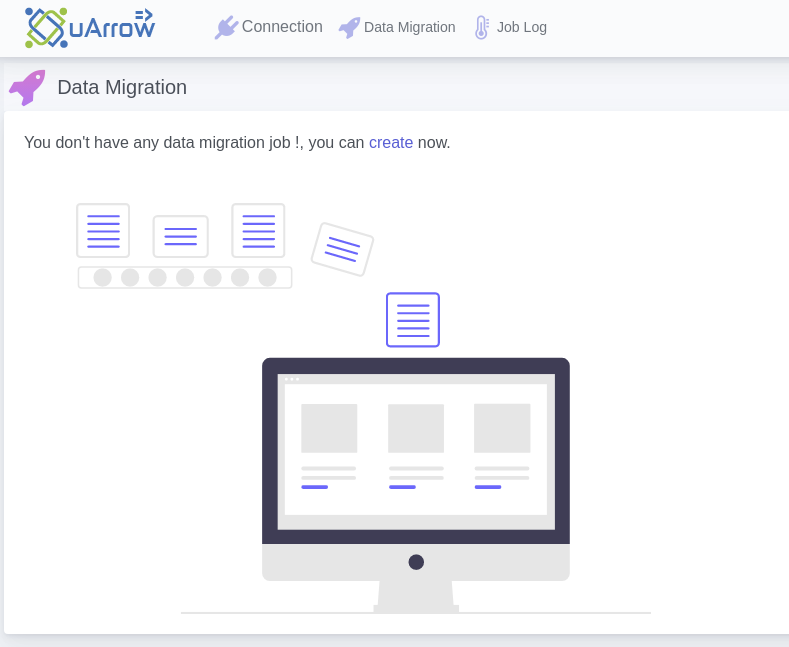Click the thermometer Job Log icon
Screen dimensions: 789x647
482,27
